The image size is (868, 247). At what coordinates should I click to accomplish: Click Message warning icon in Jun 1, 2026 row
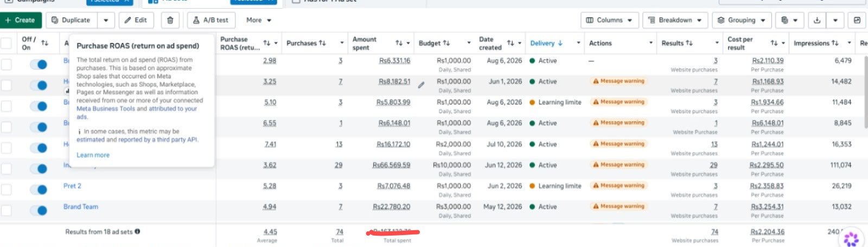(596, 81)
